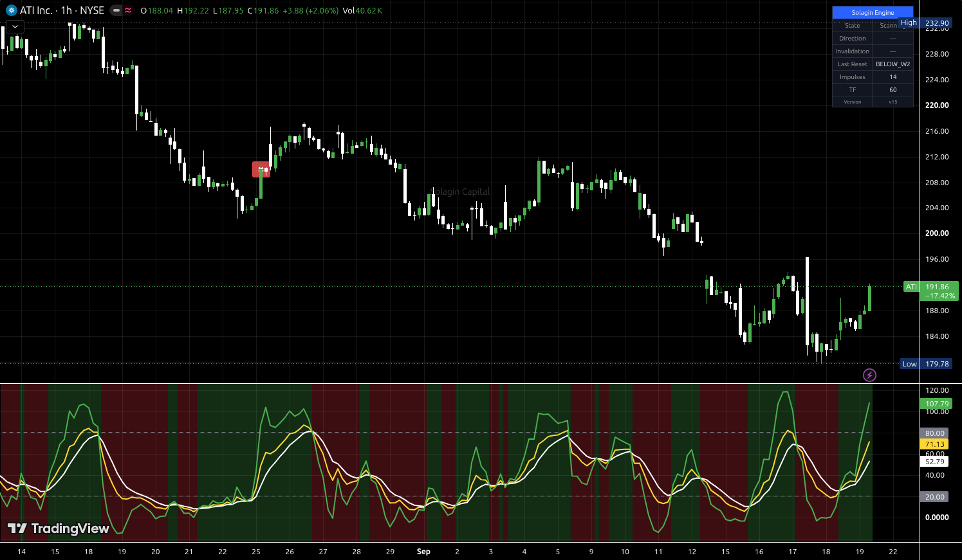
Task: Click the 200.00 price axis label
Action: 936,233
